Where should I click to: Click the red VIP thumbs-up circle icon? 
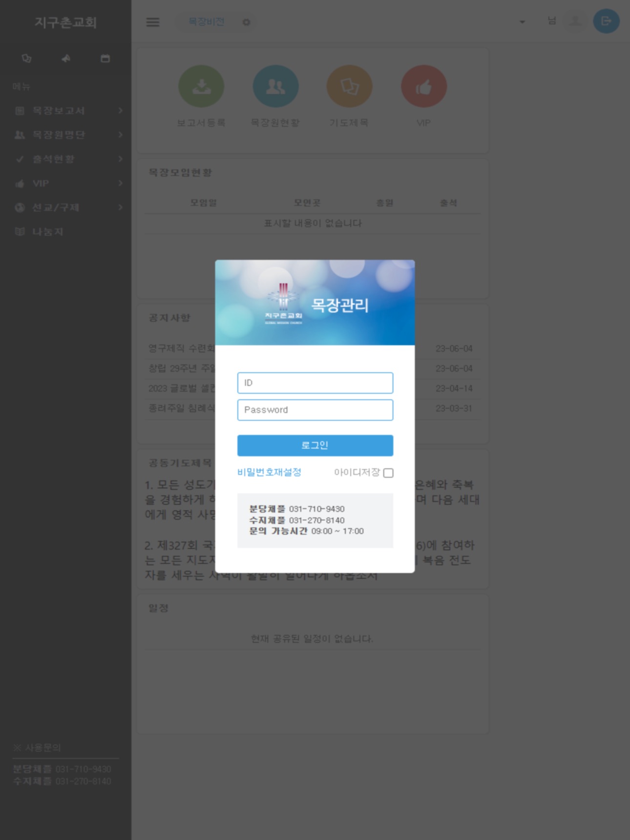coord(423,86)
